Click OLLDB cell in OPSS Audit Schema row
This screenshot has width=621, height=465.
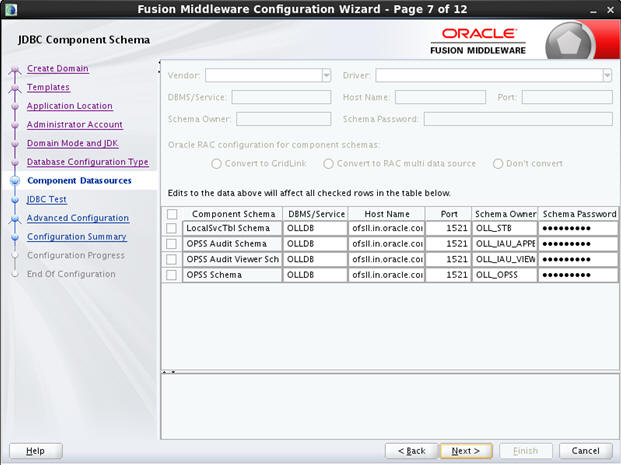coord(316,244)
